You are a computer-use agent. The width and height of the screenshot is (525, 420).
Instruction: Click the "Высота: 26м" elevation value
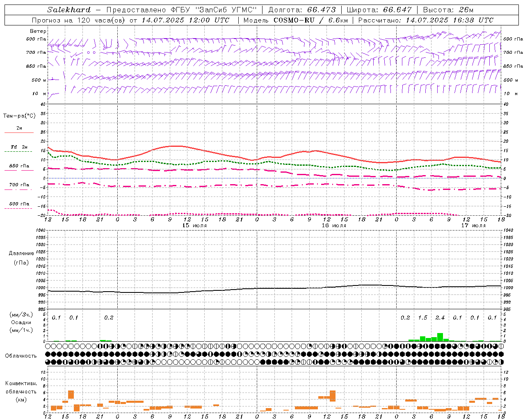[x=448, y=10]
